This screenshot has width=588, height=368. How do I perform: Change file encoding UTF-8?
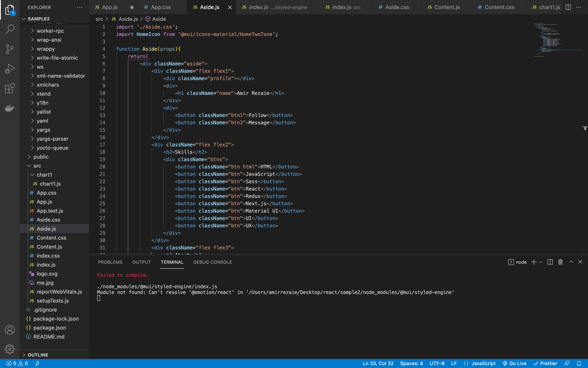click(437, 363)
